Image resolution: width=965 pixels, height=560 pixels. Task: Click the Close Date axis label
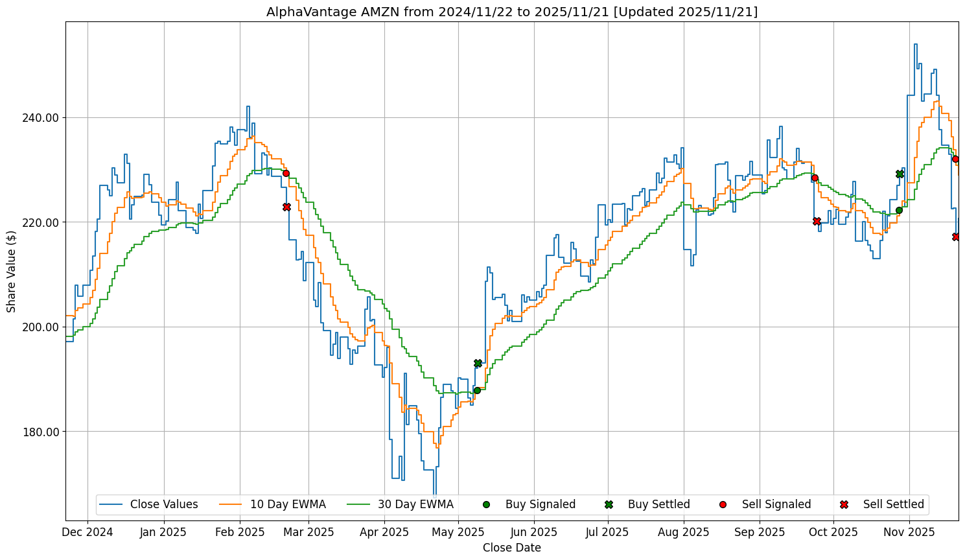(x=511, y=548)
